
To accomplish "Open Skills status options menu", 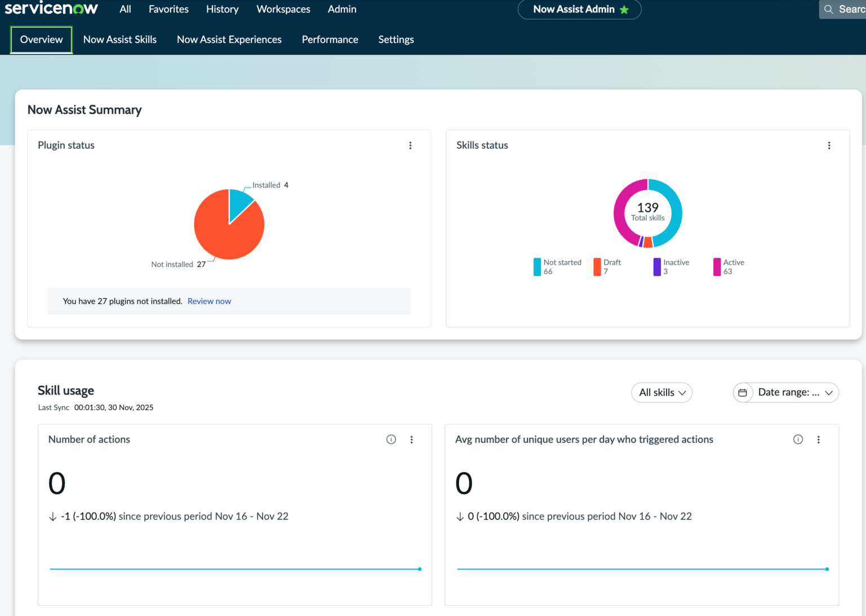I will click(829, 145).
